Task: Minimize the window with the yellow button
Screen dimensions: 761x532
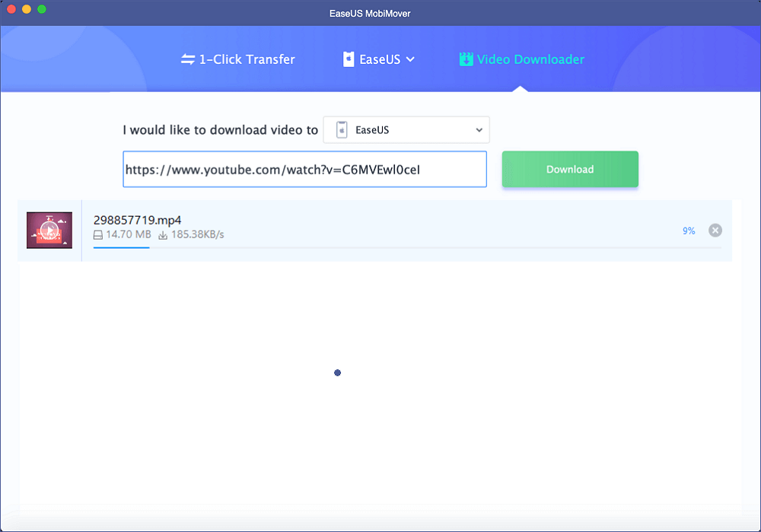Action: click(x=27, y=9)
